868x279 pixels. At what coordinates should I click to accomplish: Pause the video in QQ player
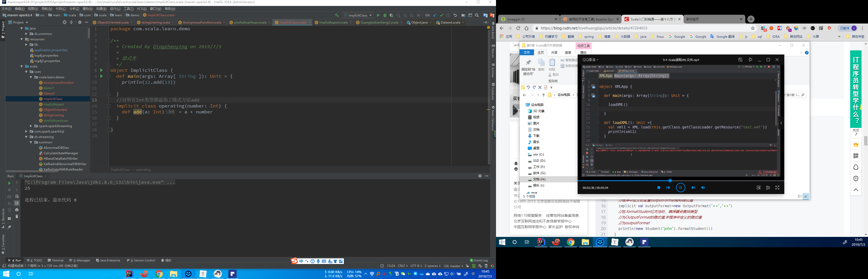680,188
